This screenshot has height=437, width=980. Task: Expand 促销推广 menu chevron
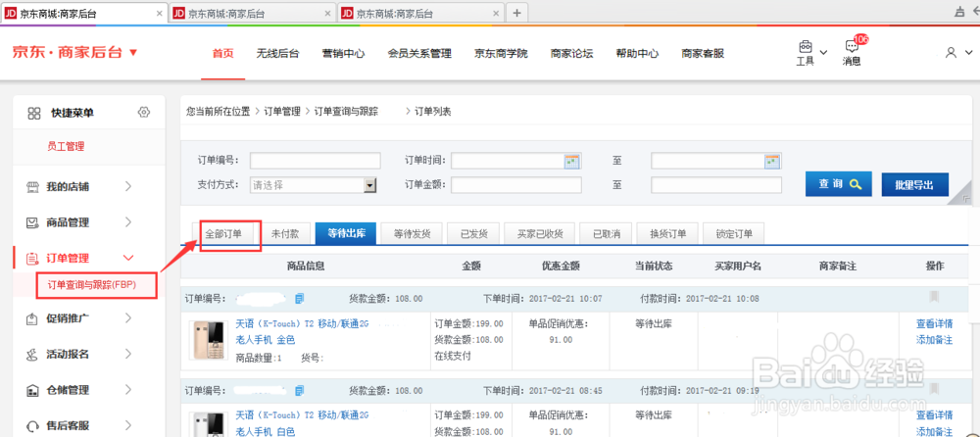coord(128,318)
